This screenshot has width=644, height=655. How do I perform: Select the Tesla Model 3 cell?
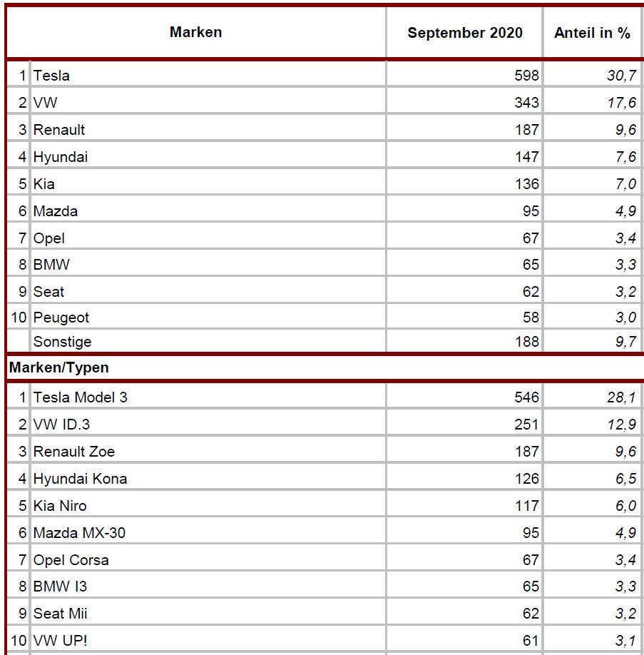[x=81, y=397]
